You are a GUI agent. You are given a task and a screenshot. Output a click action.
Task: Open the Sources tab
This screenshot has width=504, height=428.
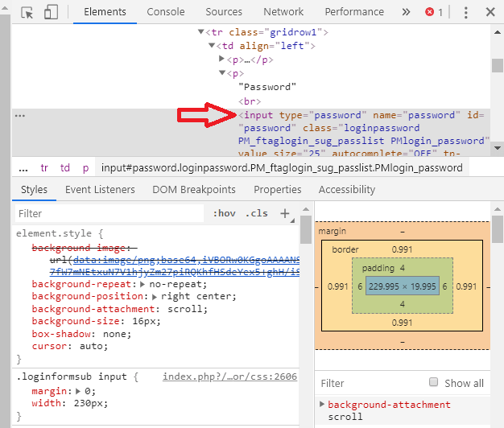click(x=224, y=12)
